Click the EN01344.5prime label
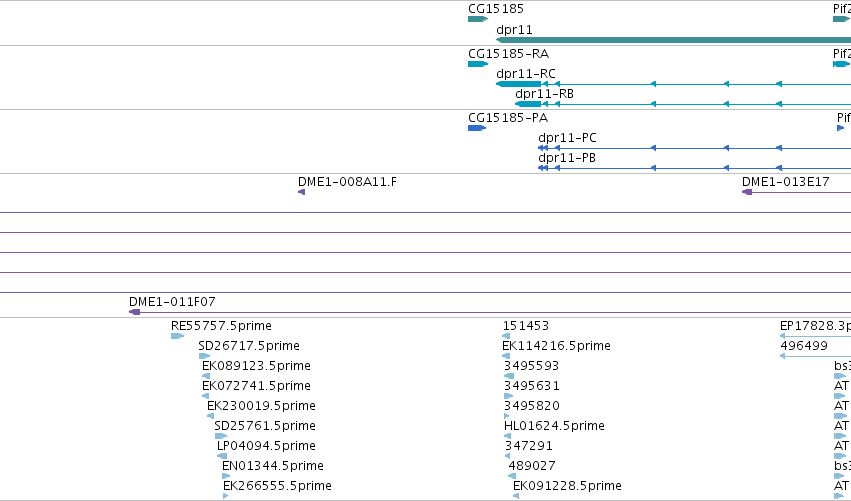The width and height of the screenshot is (851, 501). point(272,466)
